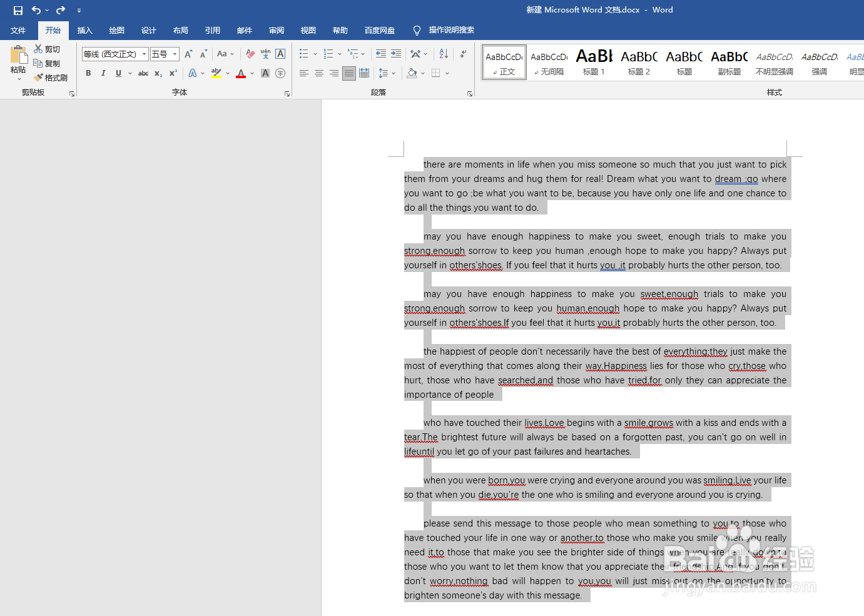Click the multilevel list icon
Screen dimensions: 864x616
[x=353, y=54]
